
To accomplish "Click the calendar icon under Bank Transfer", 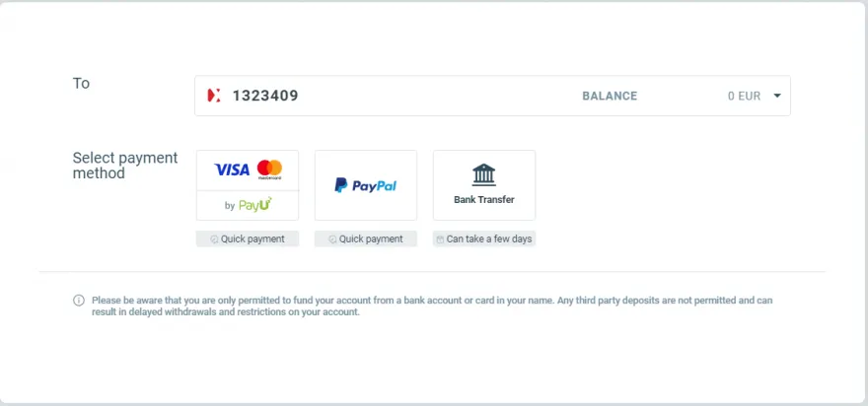I will pos(440,239).
